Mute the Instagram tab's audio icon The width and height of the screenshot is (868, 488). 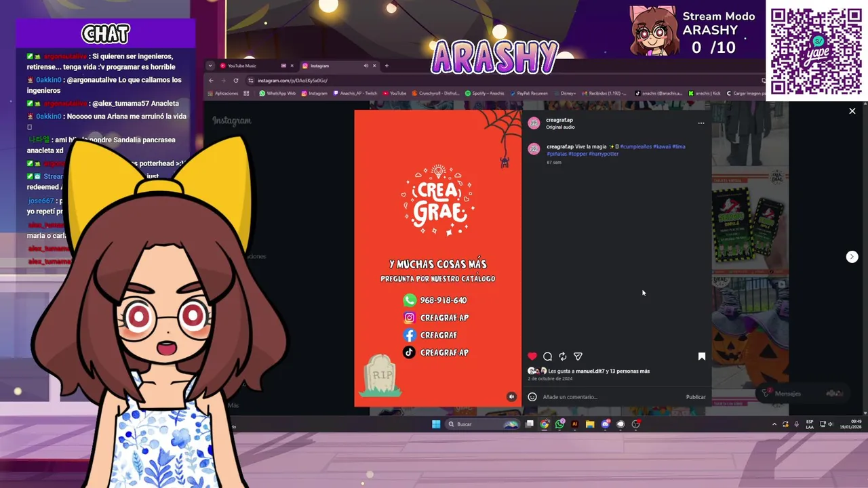pyautogui.click(x=366, y=66)
